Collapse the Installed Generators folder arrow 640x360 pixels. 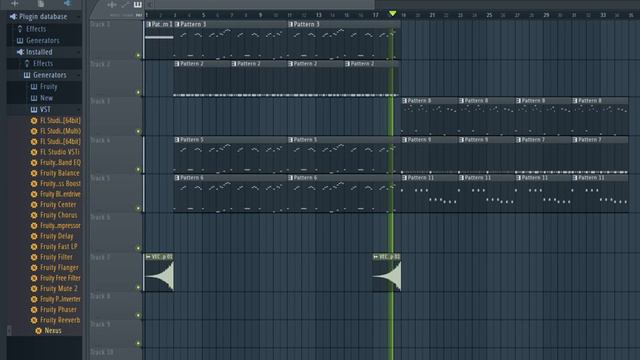(x=79, y=75)
